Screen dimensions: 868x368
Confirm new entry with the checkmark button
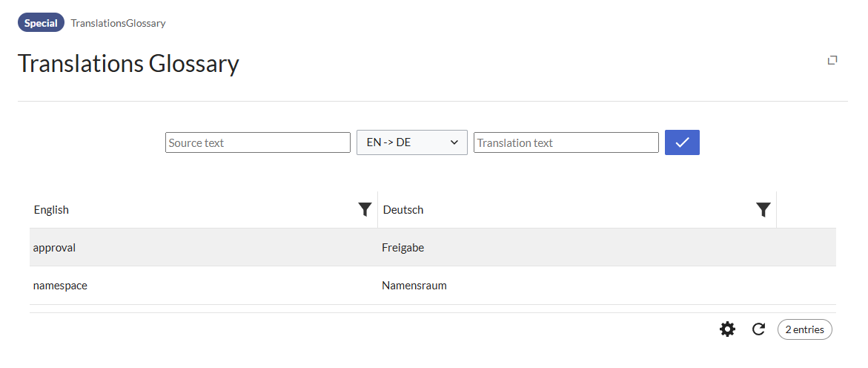click(x=682, y=142)
